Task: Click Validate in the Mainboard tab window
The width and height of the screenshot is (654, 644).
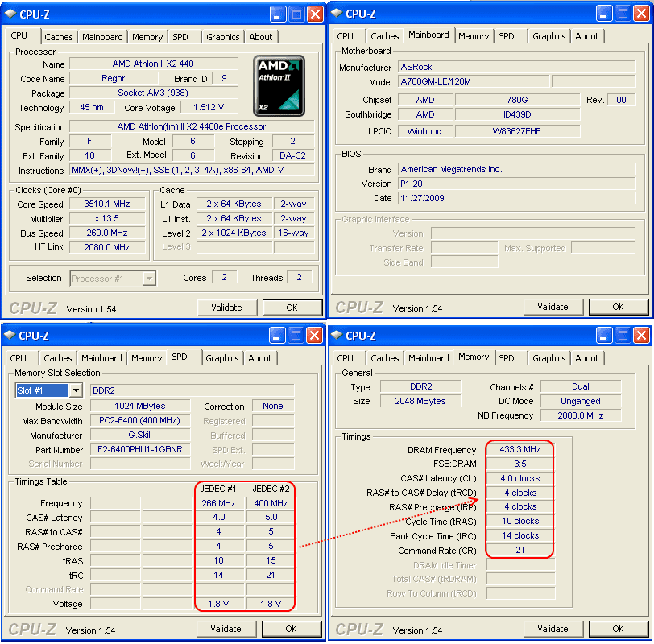Action: (x=553, y=308)
